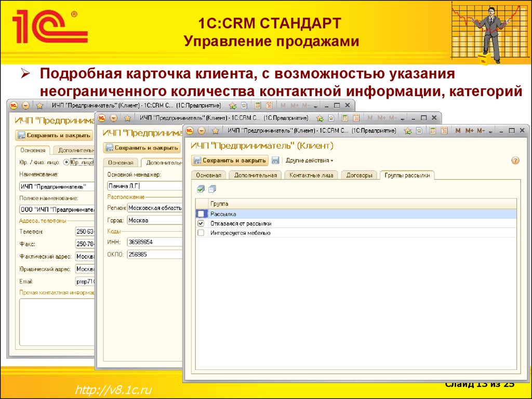Check the Рассылка group checkbox
The width and height of the screenshot is (532, 399).
(201, 214)
